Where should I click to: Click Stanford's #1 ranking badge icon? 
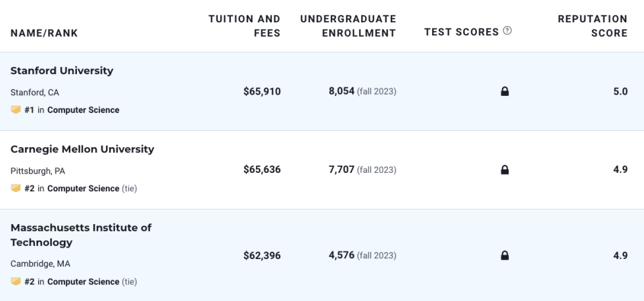16,110
